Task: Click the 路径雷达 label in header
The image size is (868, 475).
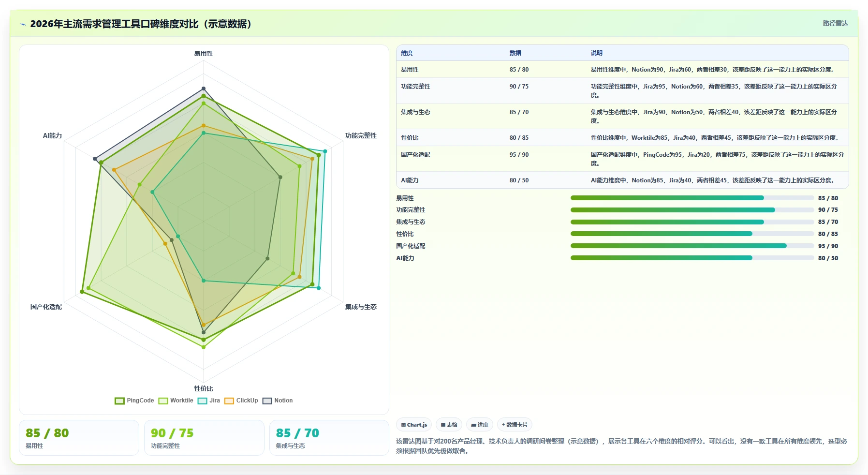Action: pos(836,23)
